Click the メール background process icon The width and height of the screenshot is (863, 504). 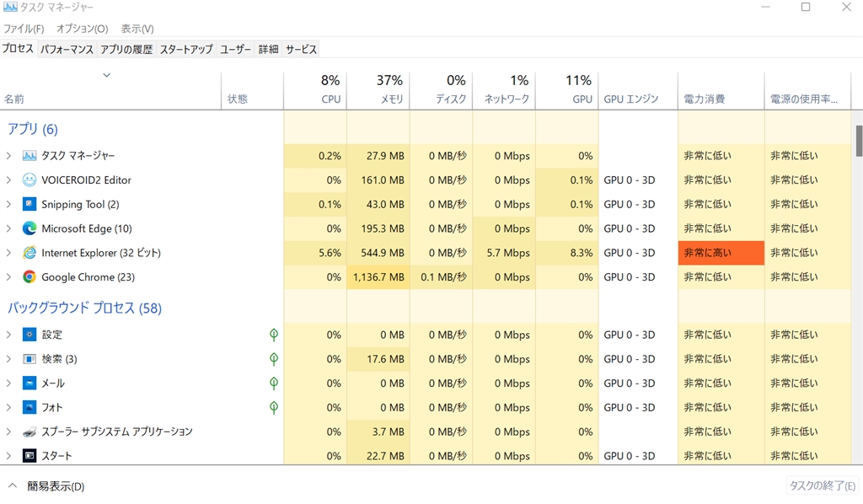29,383
